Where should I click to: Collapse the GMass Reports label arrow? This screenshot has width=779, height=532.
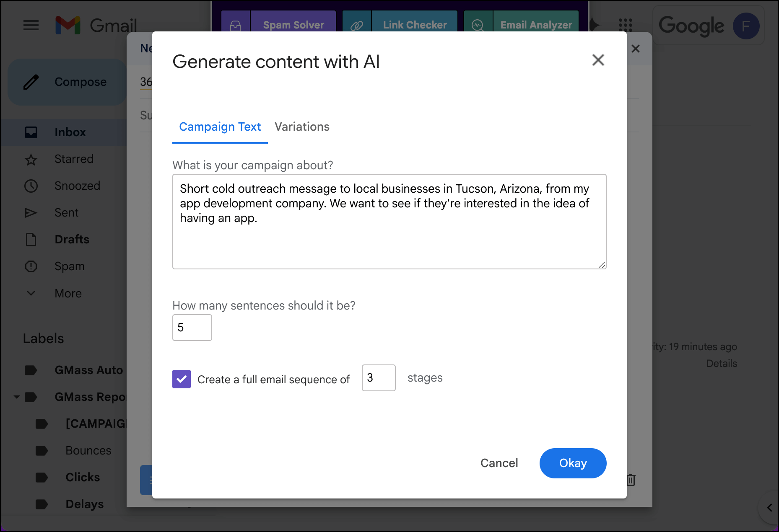[16, 397]
